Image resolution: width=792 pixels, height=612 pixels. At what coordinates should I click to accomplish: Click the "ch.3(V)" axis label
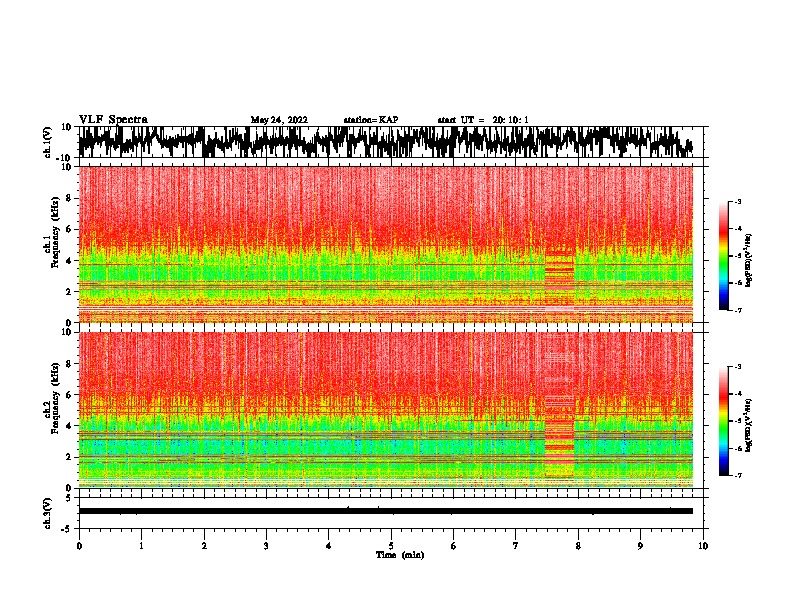(48, 513)
